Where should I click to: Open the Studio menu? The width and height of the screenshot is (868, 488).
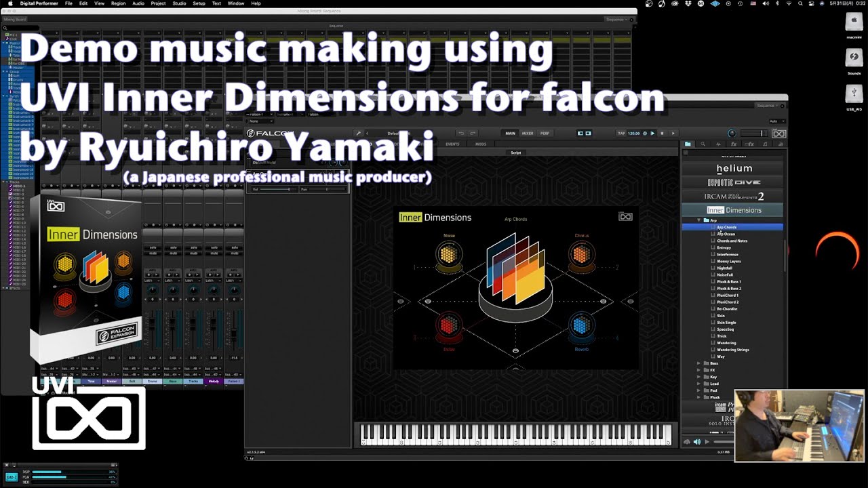click(179, 3)
